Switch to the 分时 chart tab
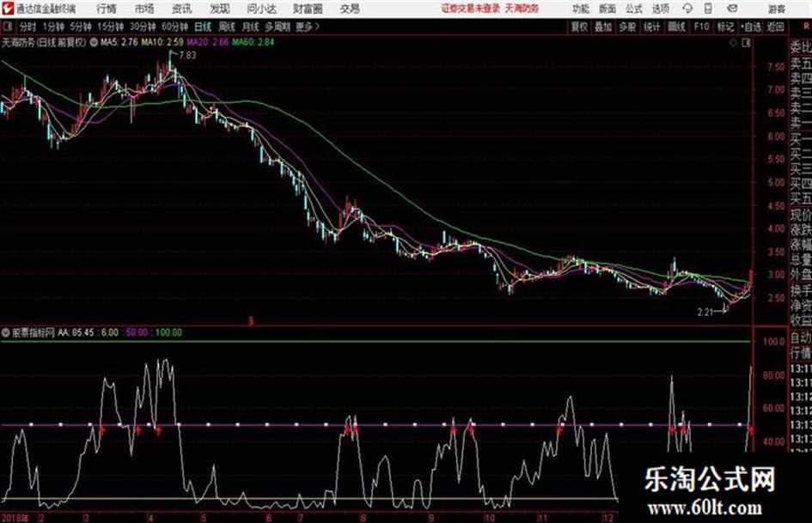Screen dimensions: 812x523 pyautogui.click(x=27, y=27)
